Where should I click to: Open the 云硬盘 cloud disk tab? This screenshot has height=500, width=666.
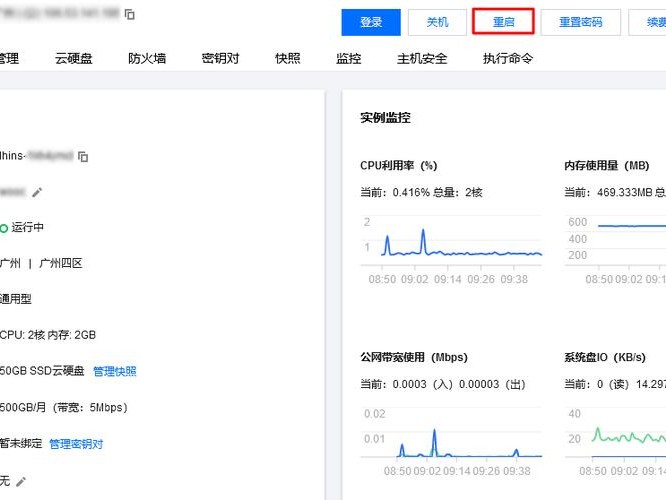pyautogui.click(x=73, y=58)
